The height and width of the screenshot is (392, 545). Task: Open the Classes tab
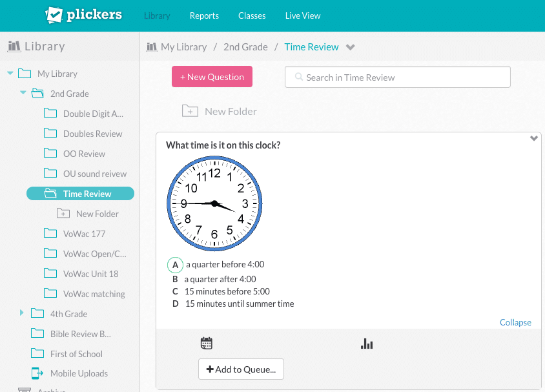click(252, 15)
